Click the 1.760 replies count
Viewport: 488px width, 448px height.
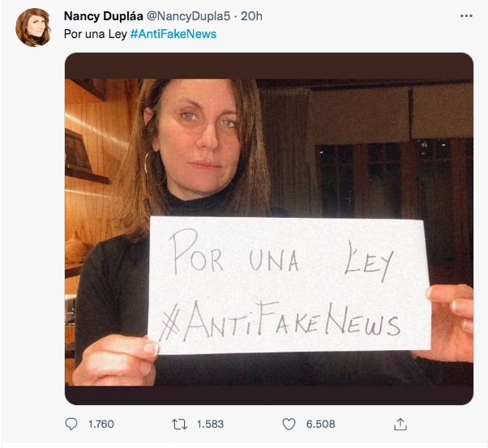point(101,424)
